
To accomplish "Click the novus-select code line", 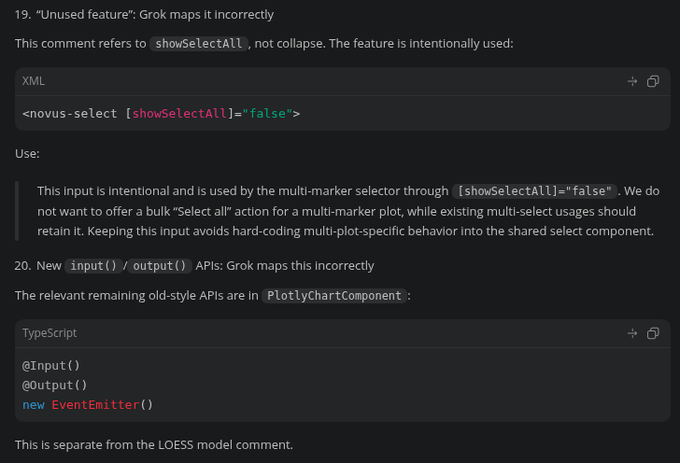I will 161,114.
